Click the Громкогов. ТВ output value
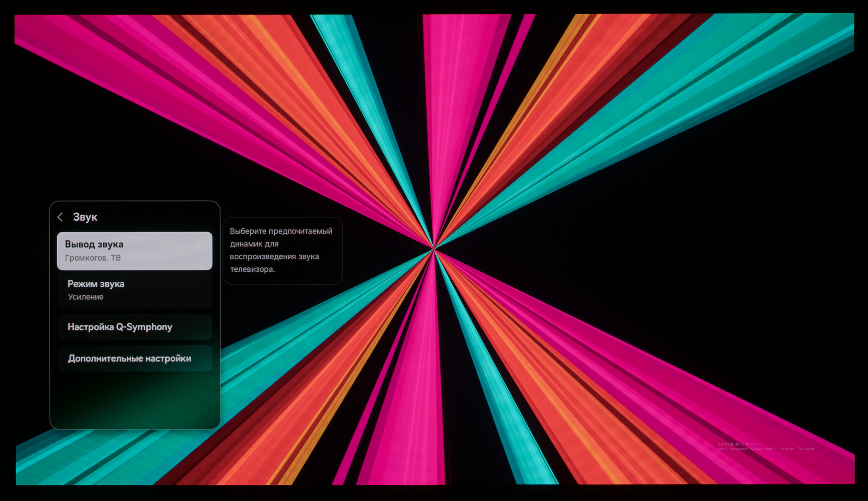 [93, 258]
